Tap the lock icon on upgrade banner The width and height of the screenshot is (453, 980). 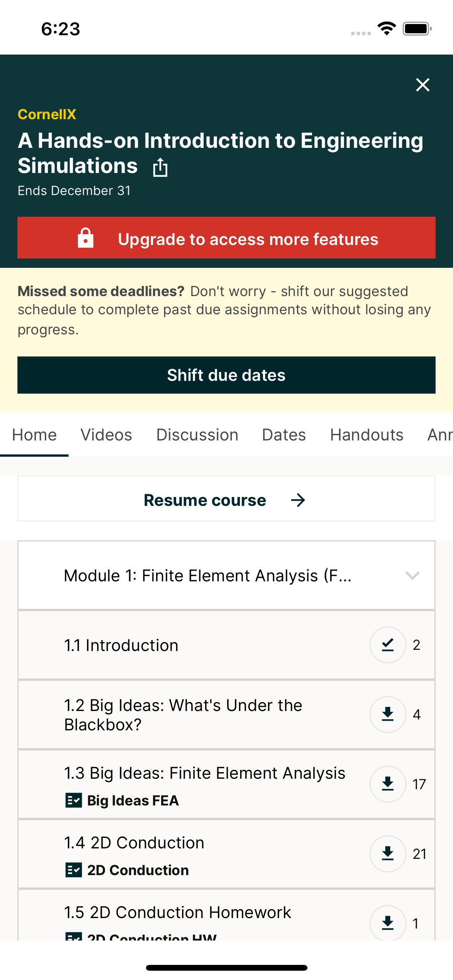(x=86, y=238)
